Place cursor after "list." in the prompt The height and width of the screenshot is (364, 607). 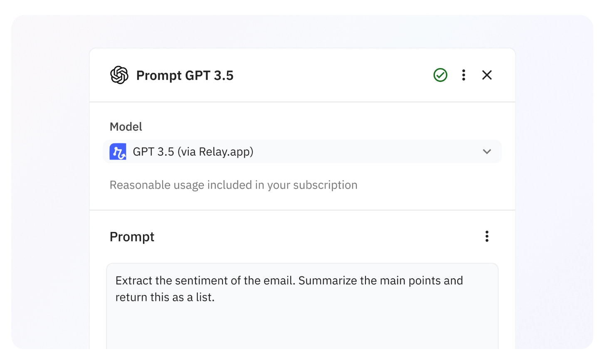(x=215, y=298)
